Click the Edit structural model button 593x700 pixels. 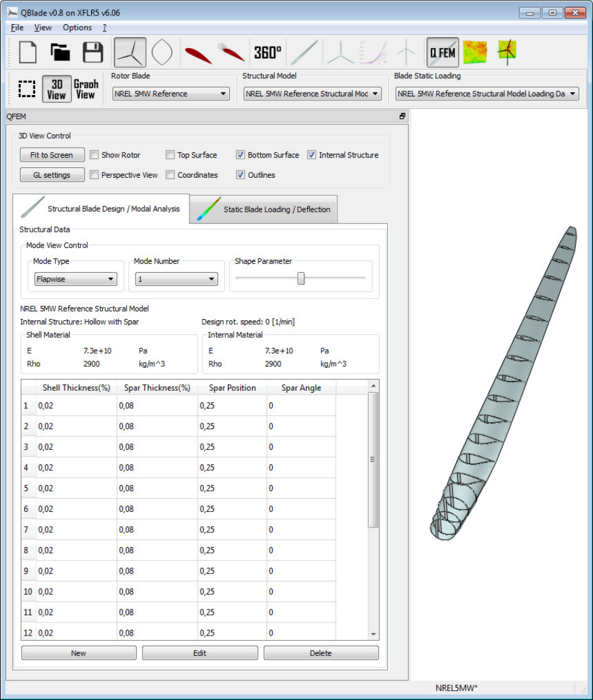[200, 653]
